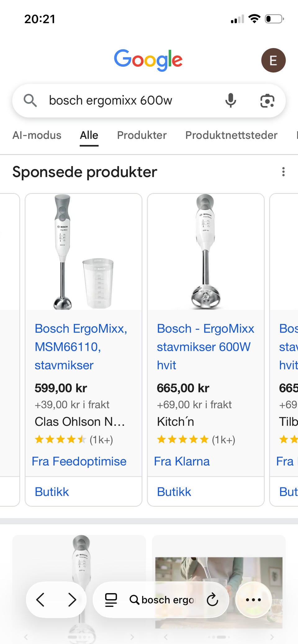Go forward with browser forward arrow

[x=72, y=600]
